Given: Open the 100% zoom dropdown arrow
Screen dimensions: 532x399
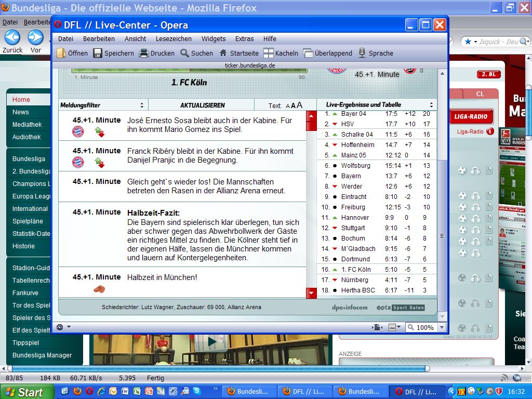Looking at the screenshot, I should pyautogui.click(x=442, y=327).
